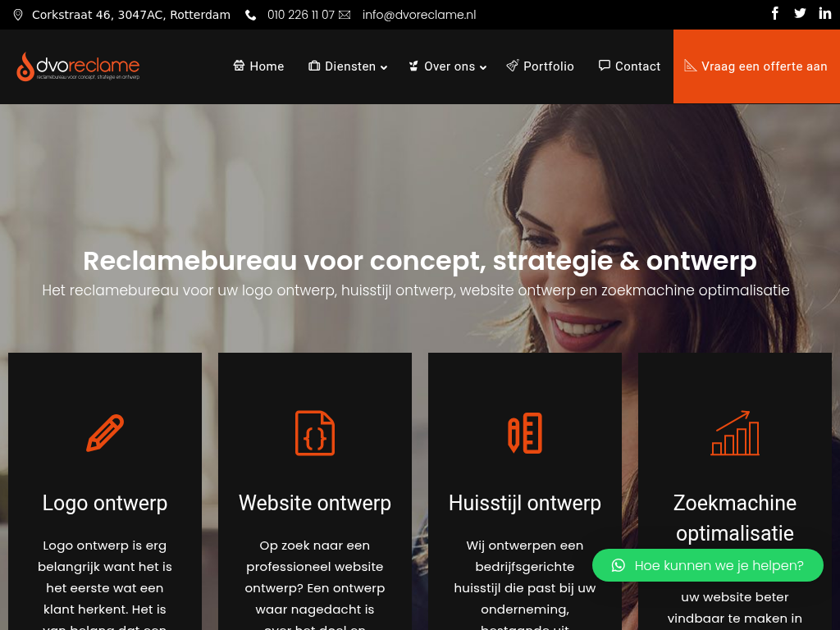
Task: Visit the Twitter profile icon
Action: pos(800,13)
